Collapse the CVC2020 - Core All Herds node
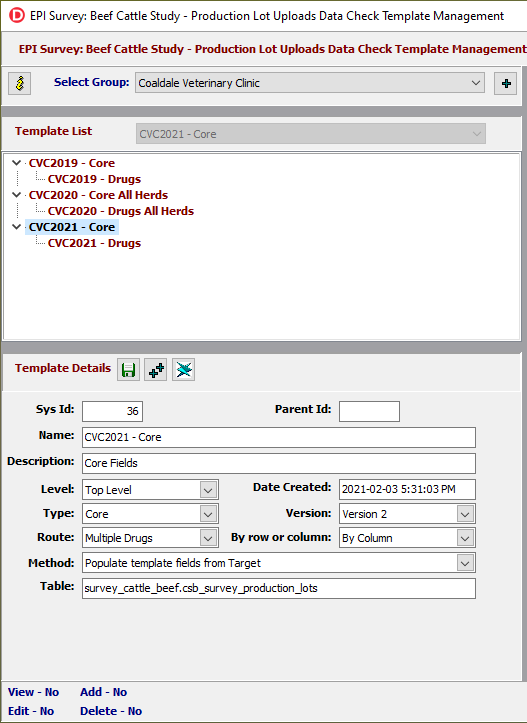 pos(17,195)
